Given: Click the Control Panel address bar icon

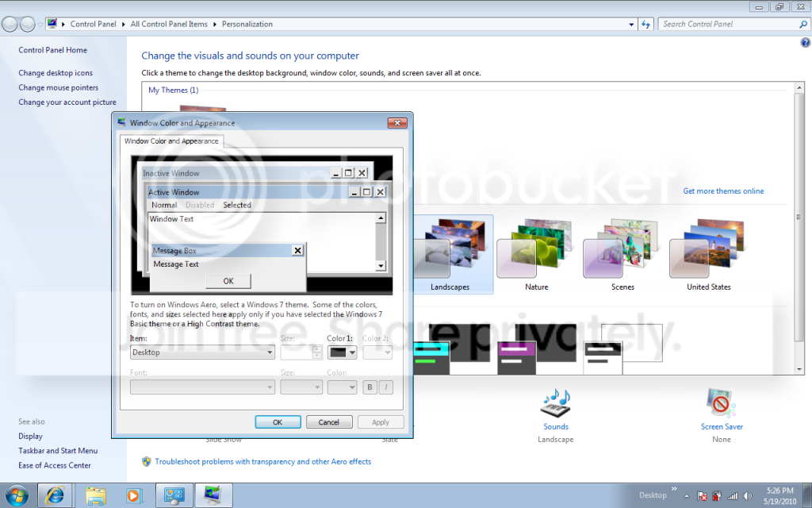Looking at the screenshot, I should point(52,24).
